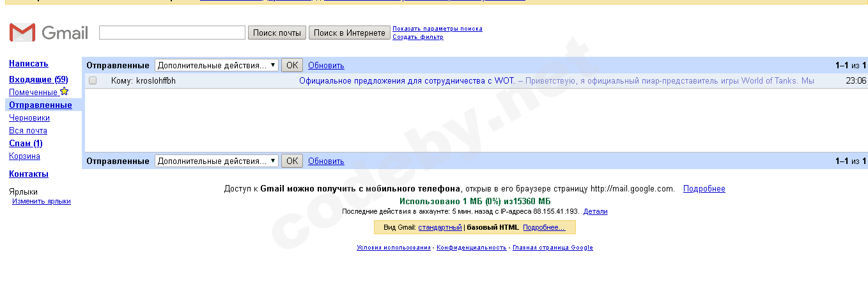Click the Использовано 1 МБ storage text

point(475,202)
